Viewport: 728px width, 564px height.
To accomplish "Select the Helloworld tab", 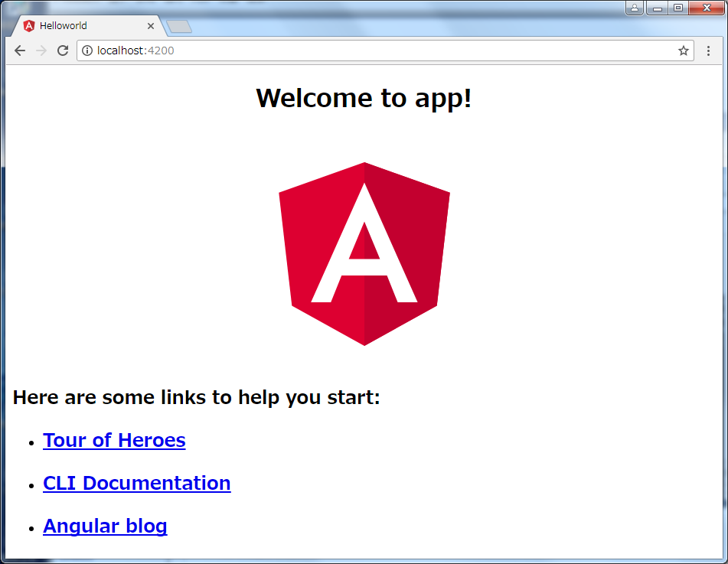I will (x=88, y=26).
